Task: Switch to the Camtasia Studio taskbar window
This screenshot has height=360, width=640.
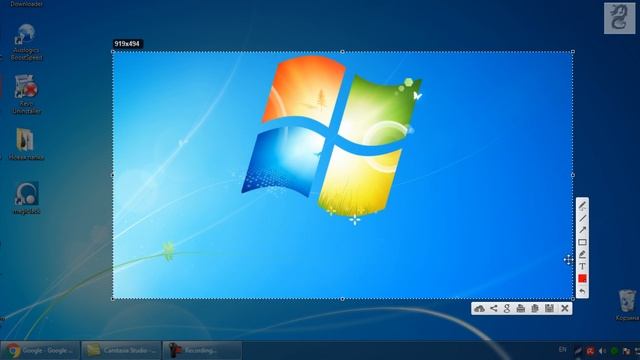Action: [121, 350]
